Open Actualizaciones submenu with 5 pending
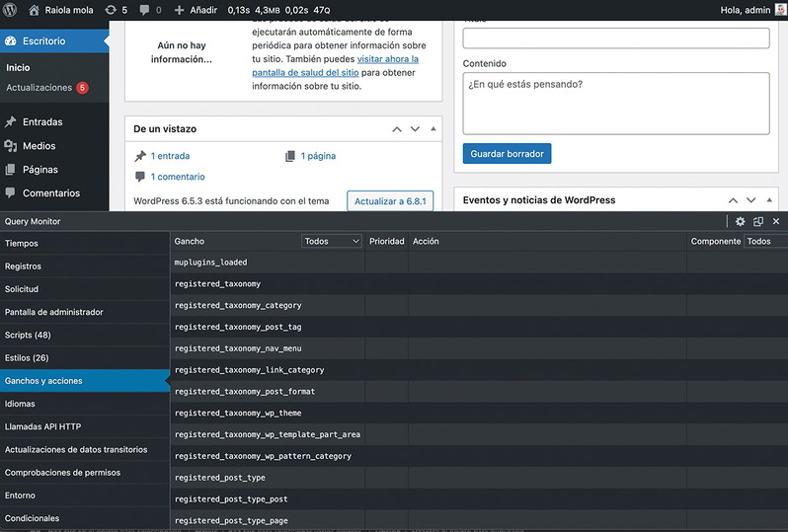Image resolution: width=788 pixels, height=532 pixels. pos(47,88)
